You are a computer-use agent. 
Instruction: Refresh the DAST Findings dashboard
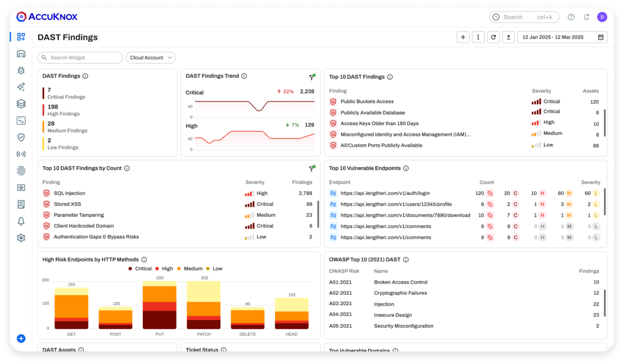click(493, 37)
